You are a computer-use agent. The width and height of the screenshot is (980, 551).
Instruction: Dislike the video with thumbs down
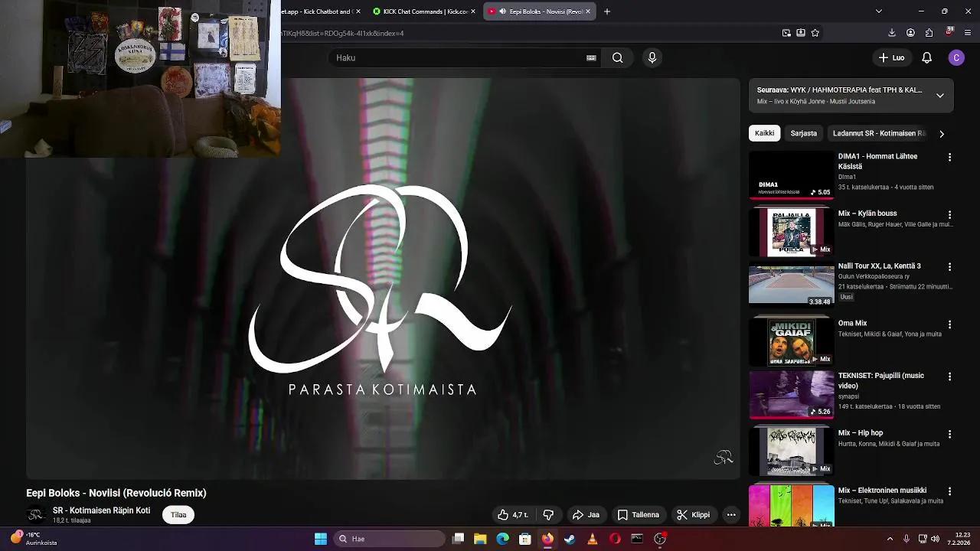[x=548, y=514]
